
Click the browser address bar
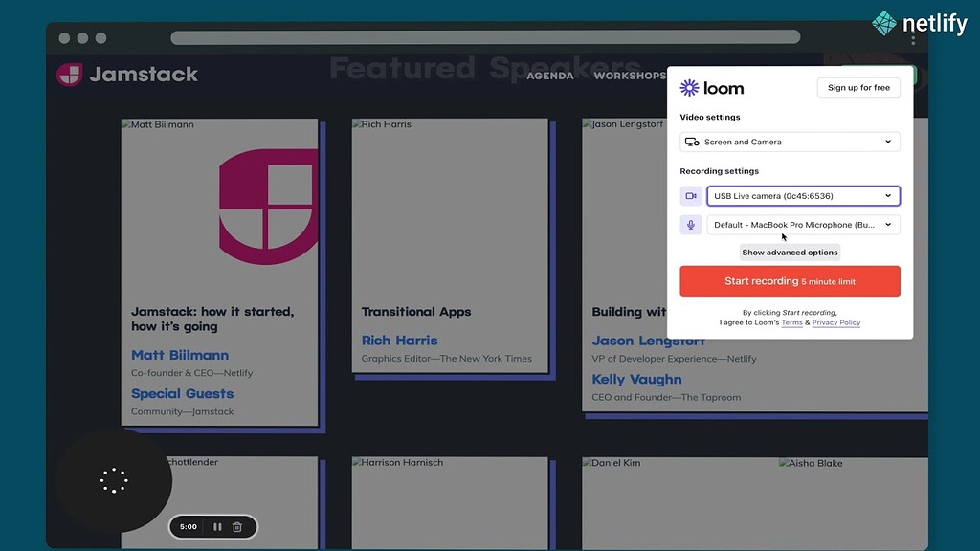tap(485, 37)
